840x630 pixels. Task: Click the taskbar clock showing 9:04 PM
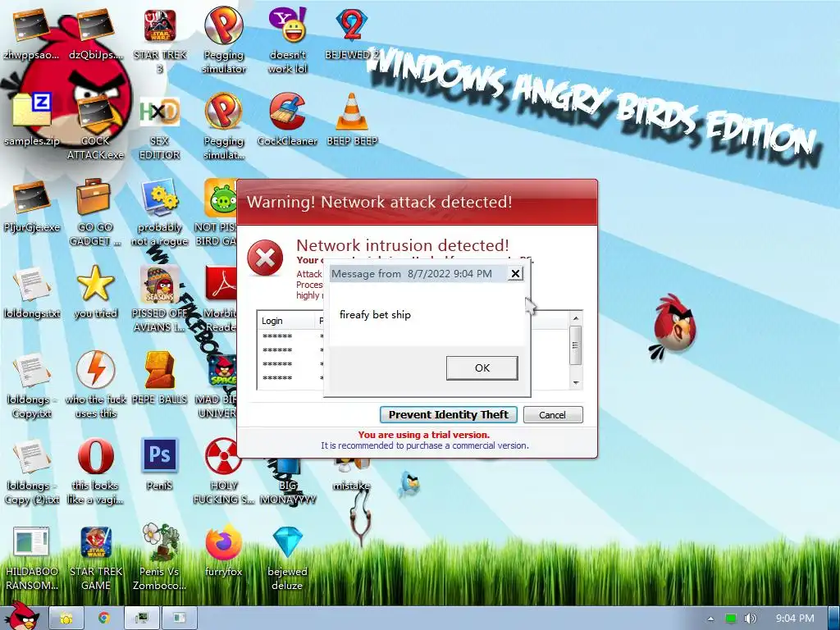pos(795,619)
